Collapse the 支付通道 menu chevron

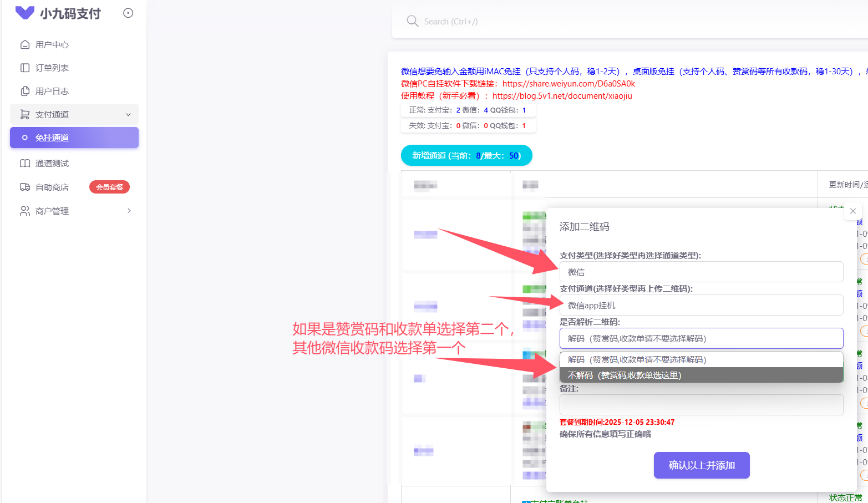pos(128,115)
